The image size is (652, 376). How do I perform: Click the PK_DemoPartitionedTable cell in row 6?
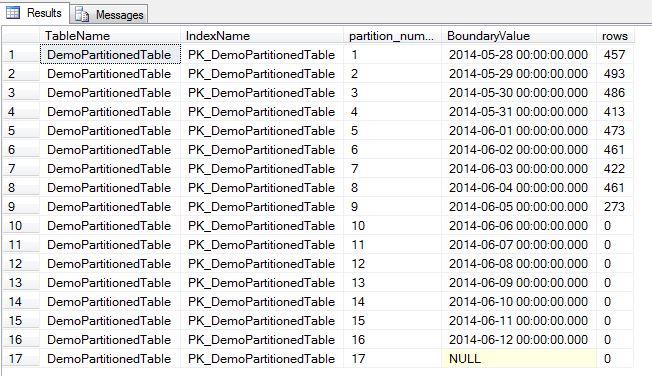pos(262,150)
